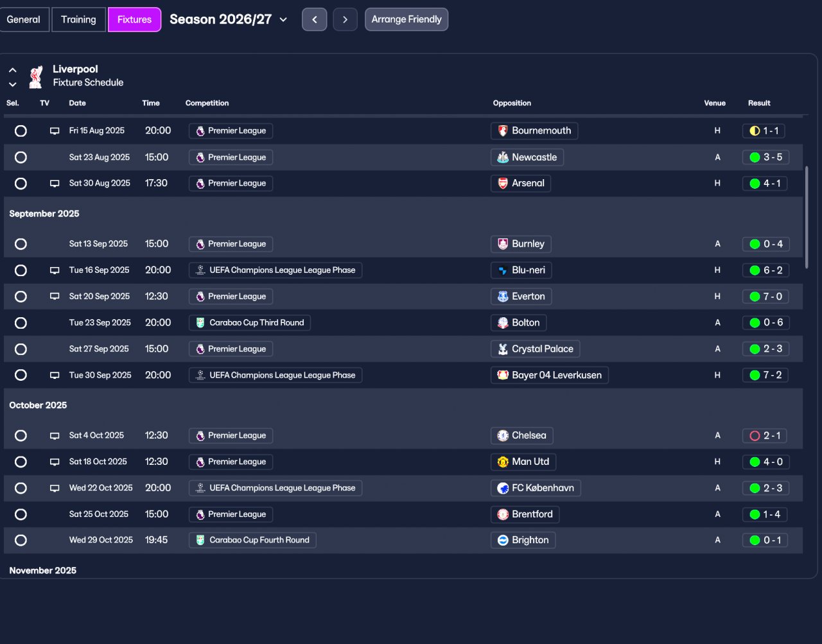Sort fixtures by the Opposition column header
Image resolution: width=822 pixels, height=644 pixels.
[x=512, y=103]
